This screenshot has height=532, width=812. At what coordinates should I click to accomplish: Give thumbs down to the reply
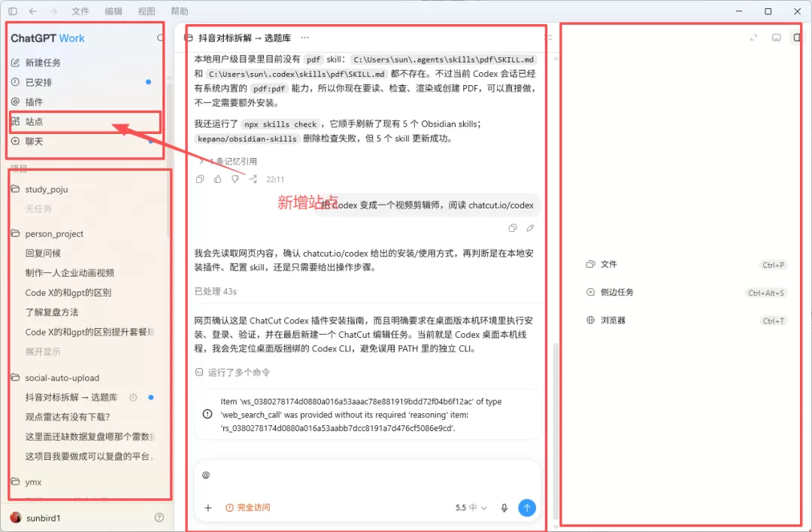click(x=235, y=179)
